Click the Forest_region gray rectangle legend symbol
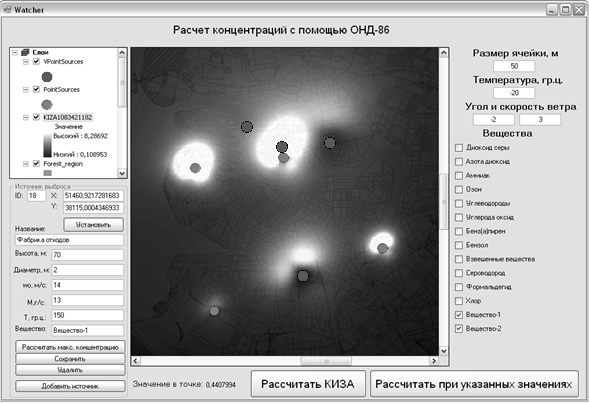 pyautogui.click(x=47, y=173)
